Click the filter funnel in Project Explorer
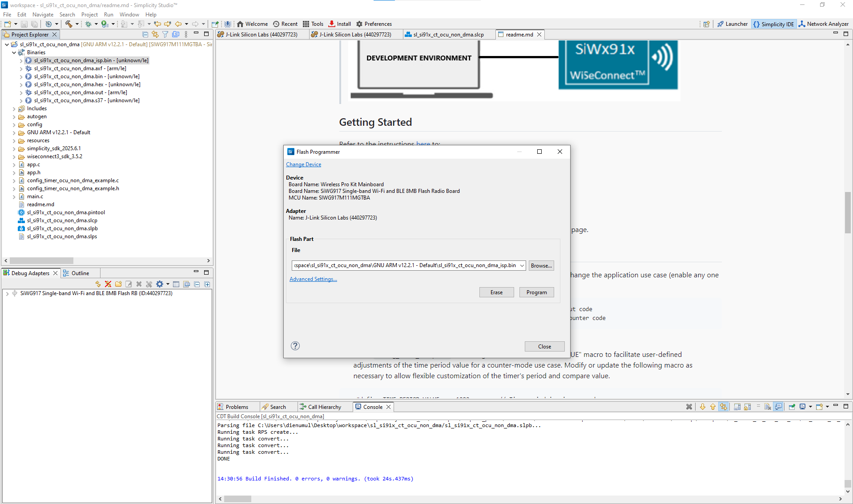 click(x=165, y=34)
